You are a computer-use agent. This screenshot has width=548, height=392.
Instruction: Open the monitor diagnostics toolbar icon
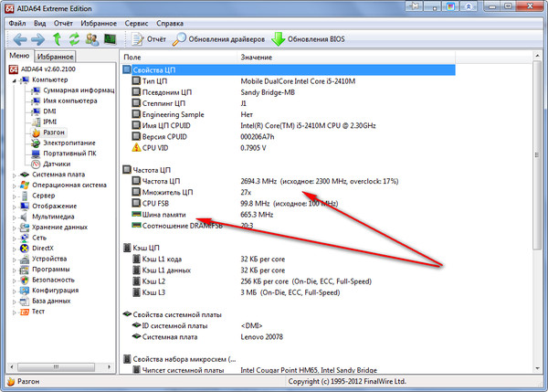tap(111, 38)
